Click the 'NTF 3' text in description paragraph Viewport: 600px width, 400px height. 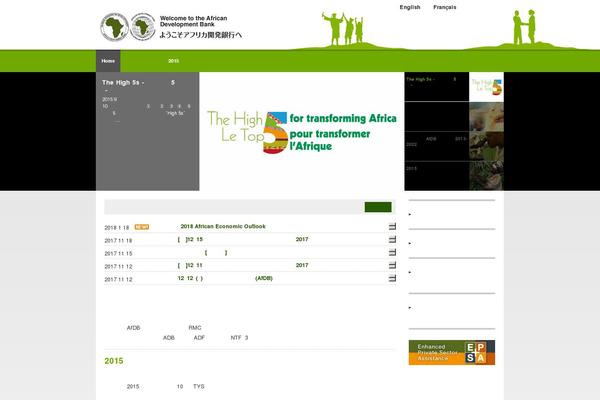(x=239, y=338)
